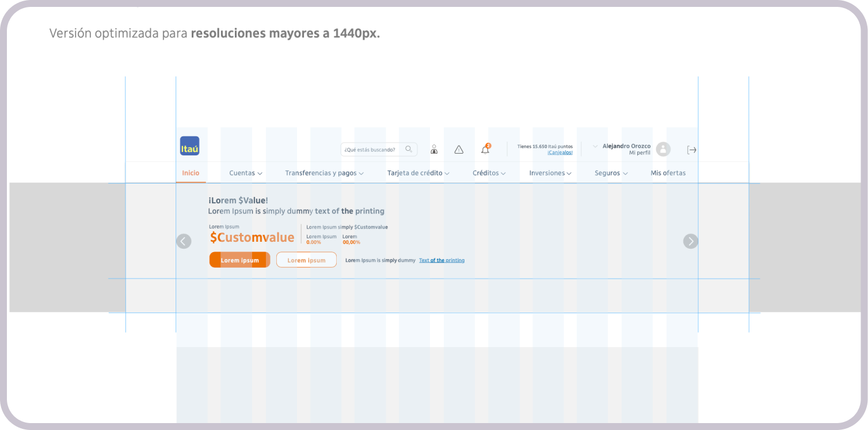Switch to Mis ofertas
The width and height of the screenshot is (868, 430).
(668, 173)
